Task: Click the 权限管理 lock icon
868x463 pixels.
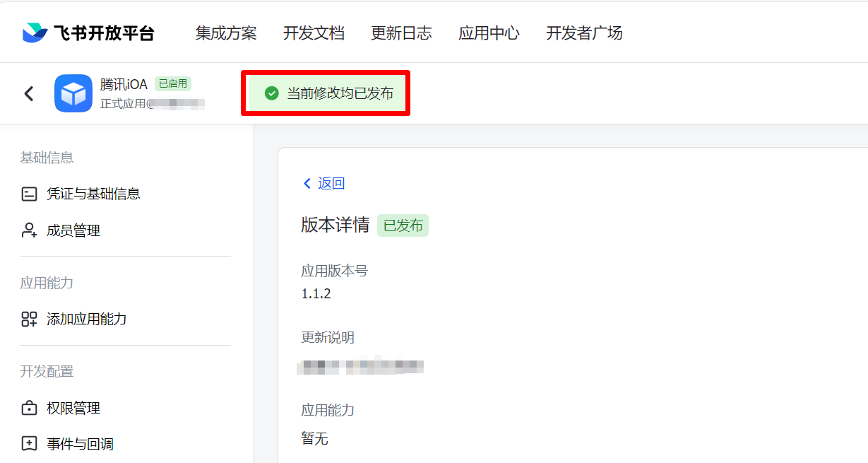Action: (x=29, y=408)
